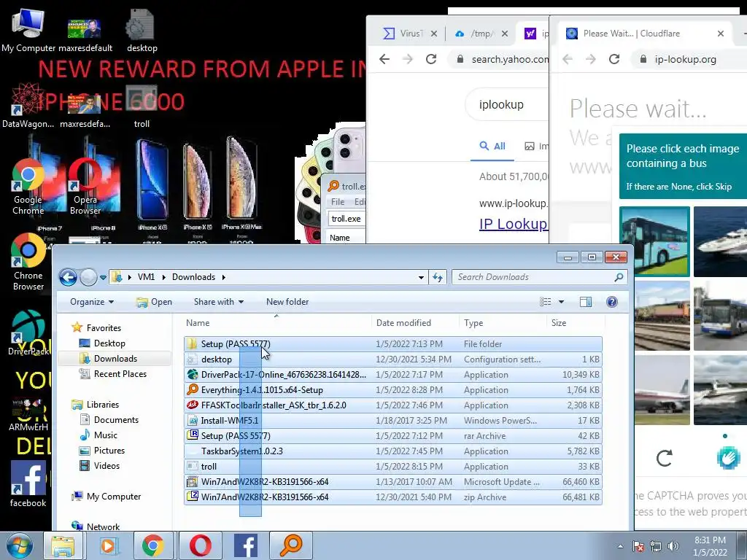
Task: Click the change view icon in Explorer
Action: 546,302
